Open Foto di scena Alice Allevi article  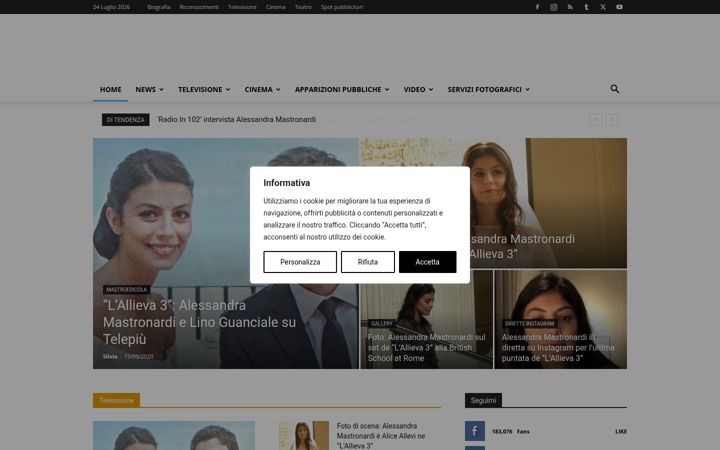point(381,436)
